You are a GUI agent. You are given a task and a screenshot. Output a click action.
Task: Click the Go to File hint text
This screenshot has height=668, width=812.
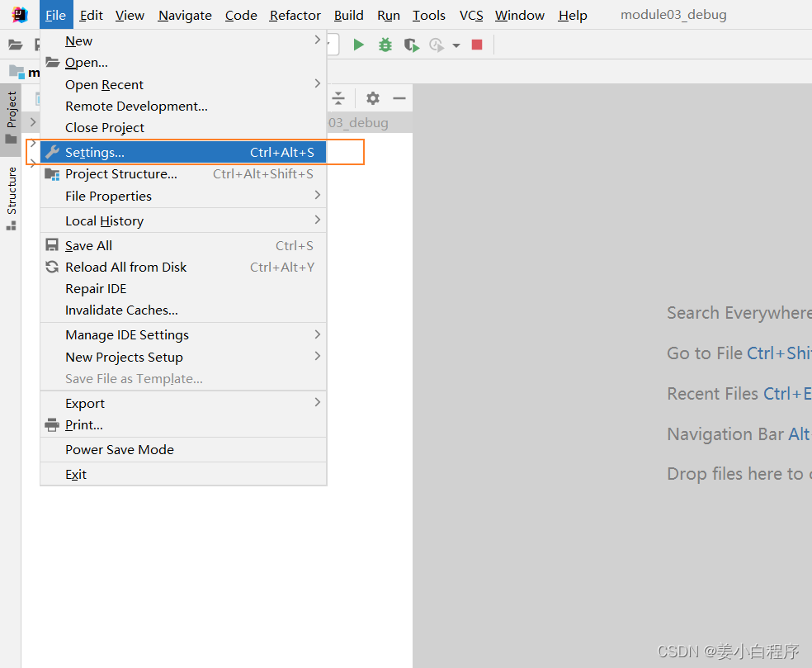pyautogui.click(x=705, y=353)
